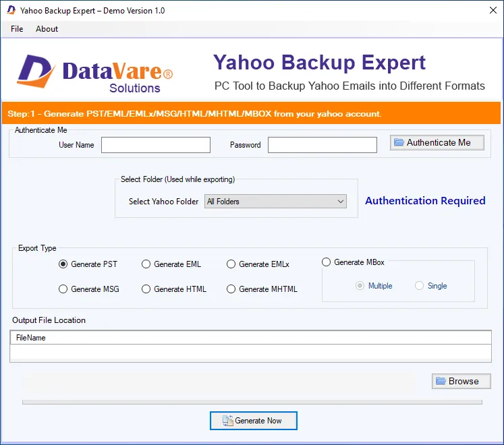Click the app icon in title bar
This screenshot has width=504, height=445.
(x=11, y=10)
